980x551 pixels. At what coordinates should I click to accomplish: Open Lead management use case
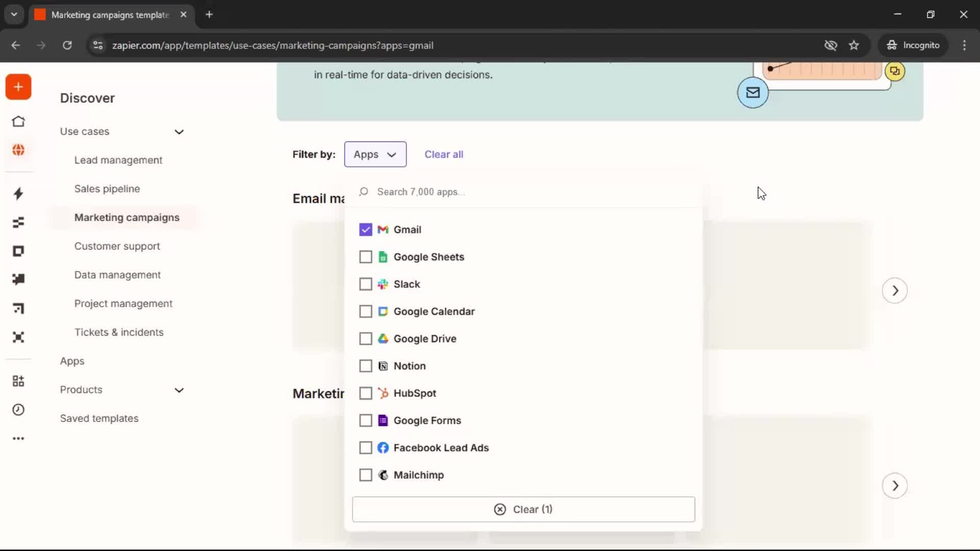coord(118,160)
